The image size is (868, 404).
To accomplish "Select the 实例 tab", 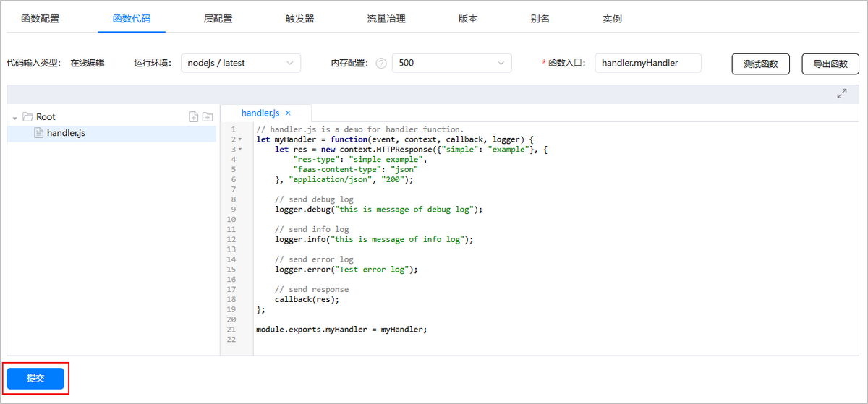I will coord(612,19).
